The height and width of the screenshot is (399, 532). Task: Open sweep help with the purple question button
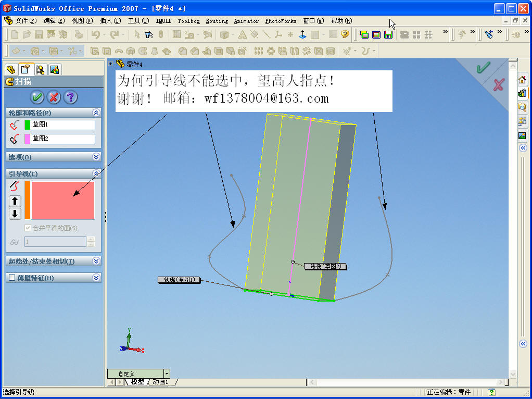point(70,97)
